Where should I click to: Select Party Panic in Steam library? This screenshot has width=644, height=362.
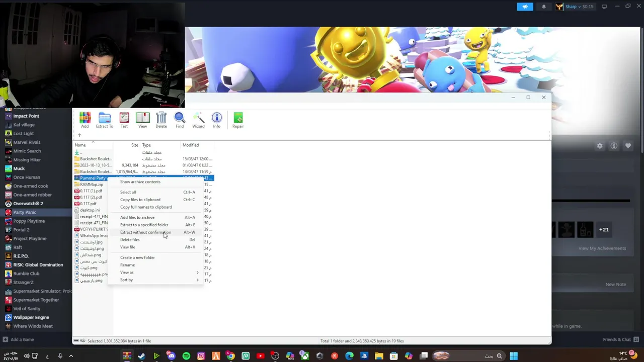pos(25,212)
